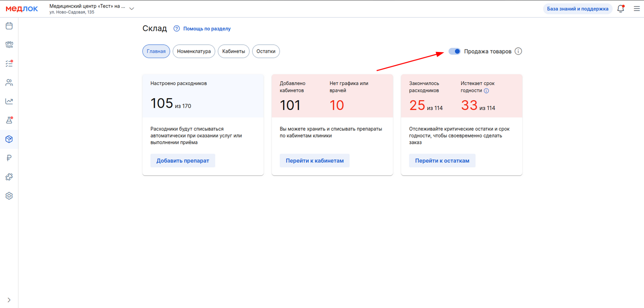Click the Продажа товаров label text
This screenshot has height=308, width=644.
pos(488,51)
